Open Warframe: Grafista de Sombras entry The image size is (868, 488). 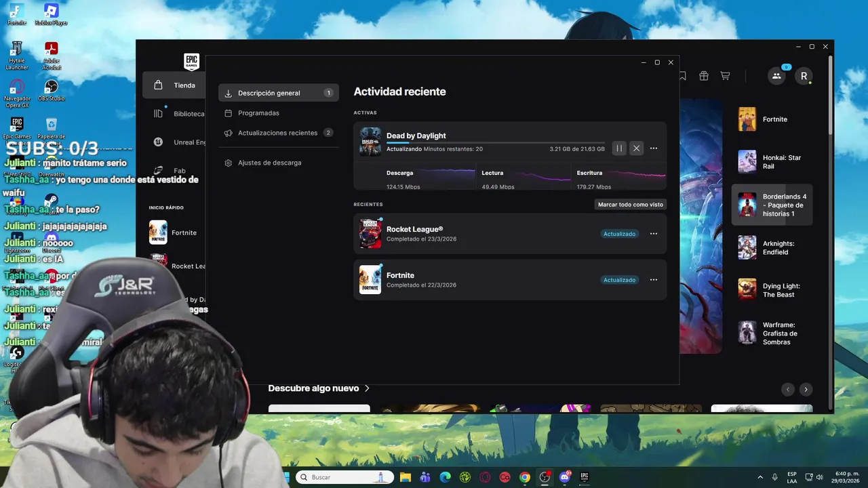[x=772, y=333]
